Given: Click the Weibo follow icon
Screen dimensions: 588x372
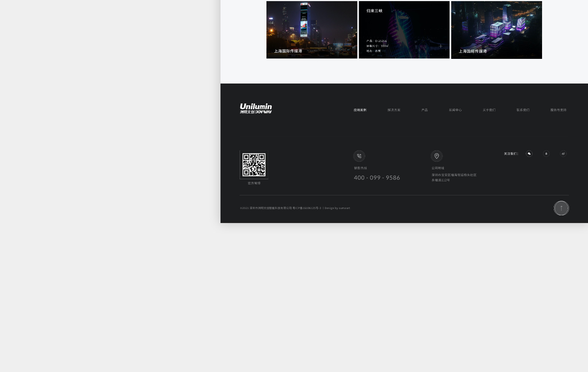Looking at the screenshot, I should point(563,154).
